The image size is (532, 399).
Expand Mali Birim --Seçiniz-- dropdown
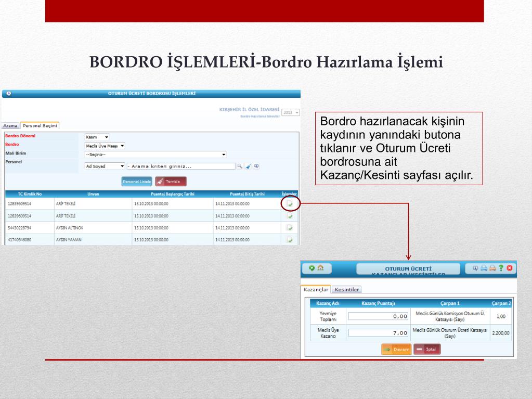click(155, 155)
